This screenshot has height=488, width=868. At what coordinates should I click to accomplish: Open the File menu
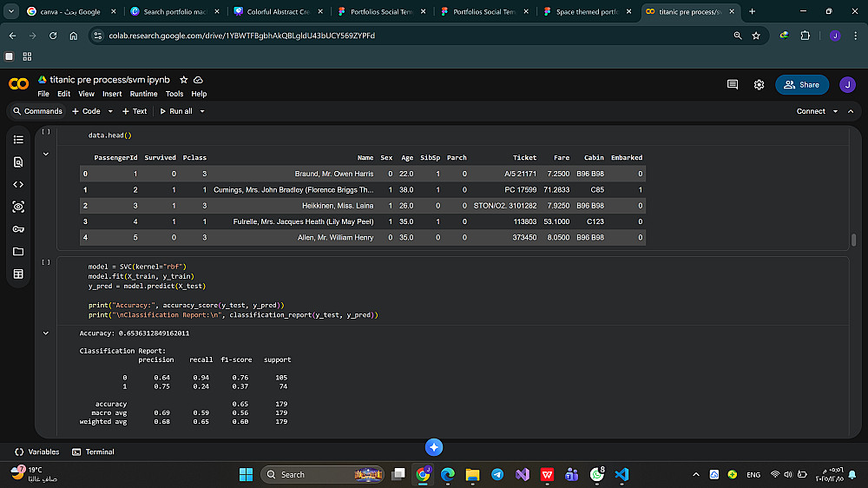pos(43,94)
